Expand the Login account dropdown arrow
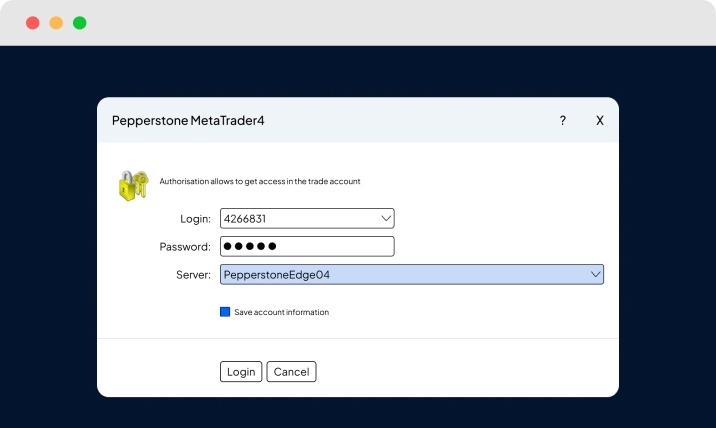 tap(387, 218)
